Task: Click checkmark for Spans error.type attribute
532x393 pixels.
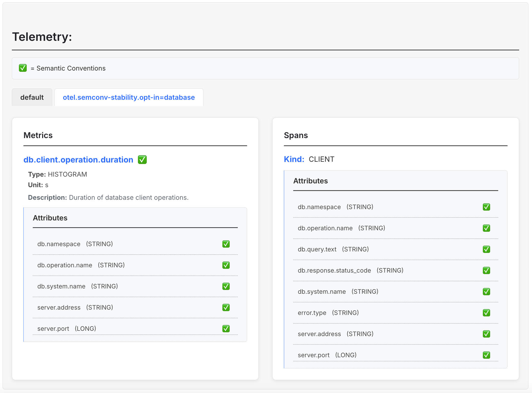Action: tap(486, 313)
